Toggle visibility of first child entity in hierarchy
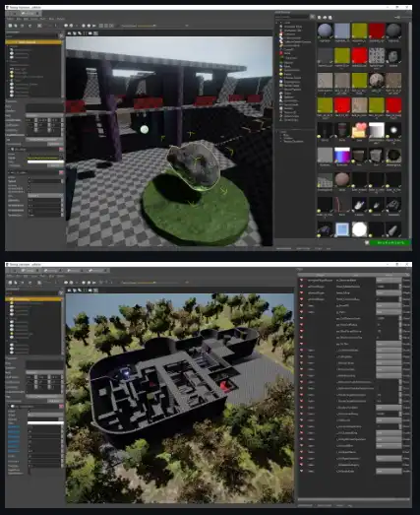Image resolution: width=420 pixels, height=515 pixels. [12, 50]
